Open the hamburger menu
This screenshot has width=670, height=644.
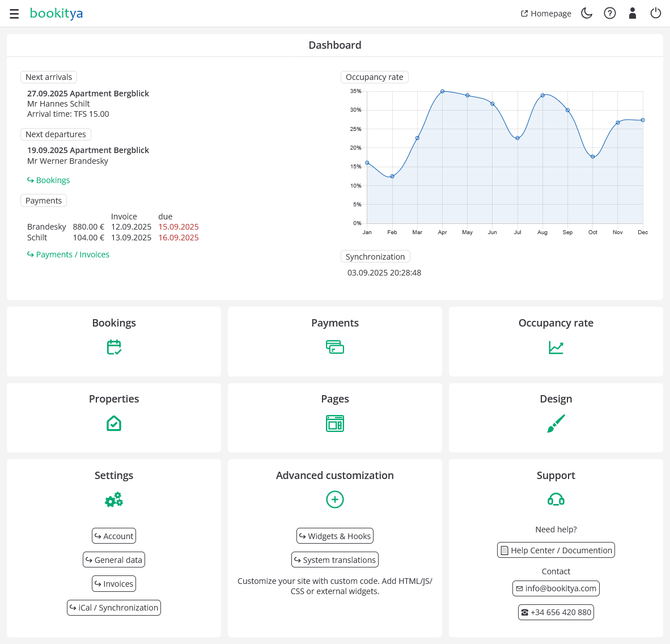click(14, 14)
